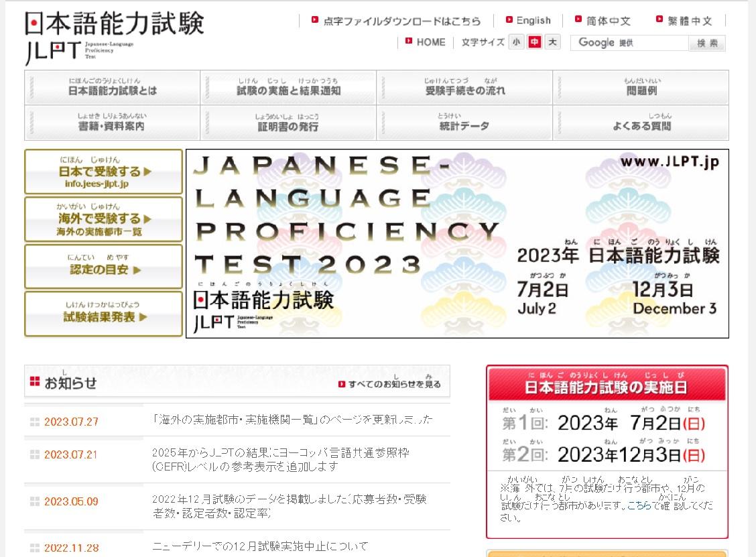Click the 検索 search button
Image resolution: width=756 pixels, height=557 pixels.
click(x=707, y=44)
